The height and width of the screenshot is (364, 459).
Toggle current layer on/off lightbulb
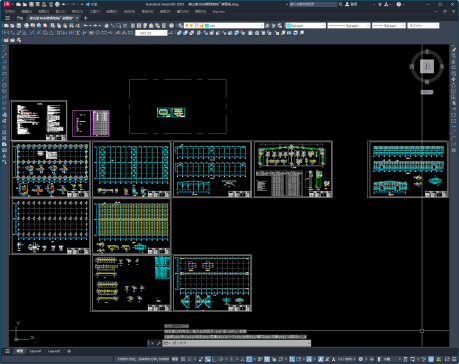pos(186,25)
